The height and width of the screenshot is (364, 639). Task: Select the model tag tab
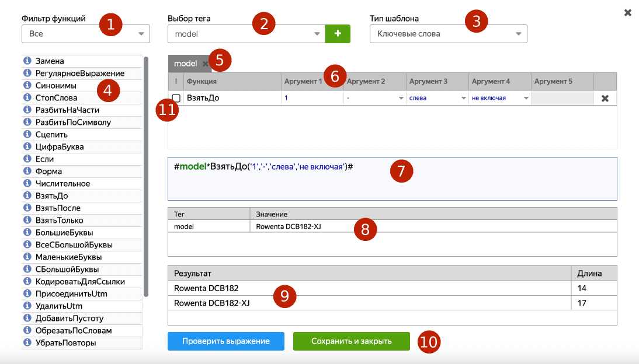point(185,64)
